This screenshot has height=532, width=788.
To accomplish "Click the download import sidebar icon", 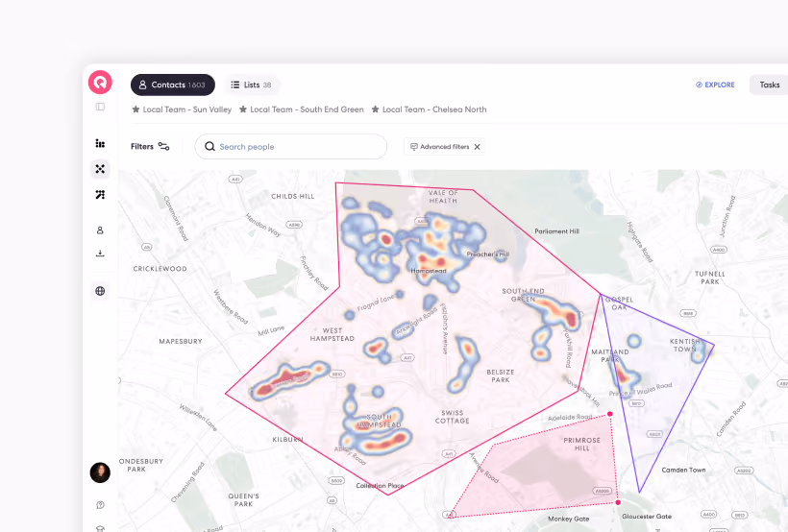I will [100, 254].
